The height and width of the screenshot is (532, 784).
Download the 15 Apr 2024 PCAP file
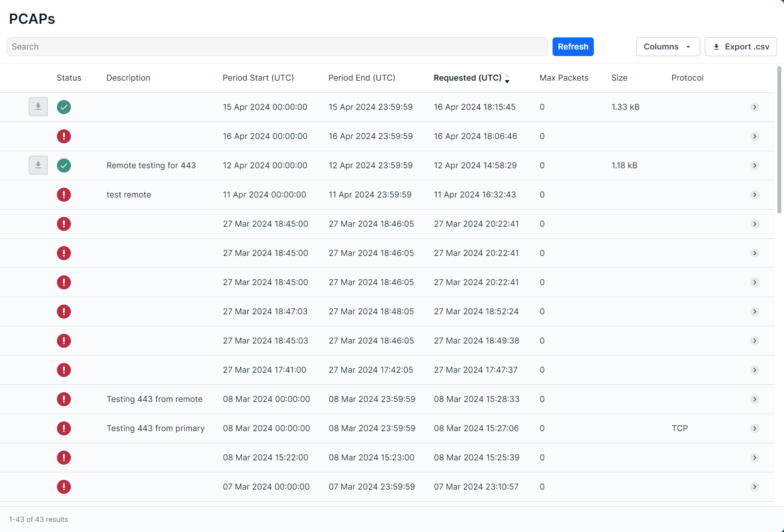pyautogui.click(x=38, y=107)
